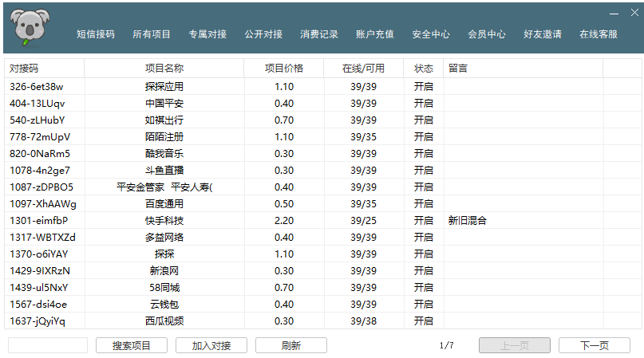Select row 820-0NaRm5

tap(323, 154)
